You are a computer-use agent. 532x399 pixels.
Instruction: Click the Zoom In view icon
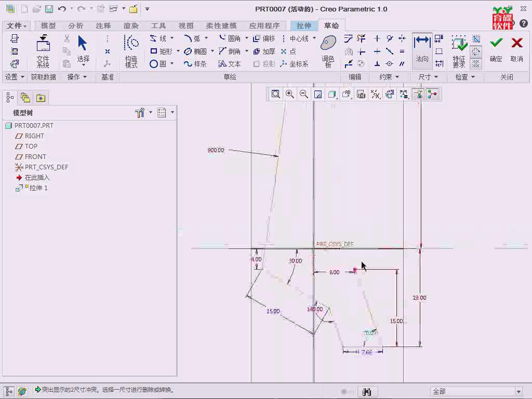click(x=290, y=94)
